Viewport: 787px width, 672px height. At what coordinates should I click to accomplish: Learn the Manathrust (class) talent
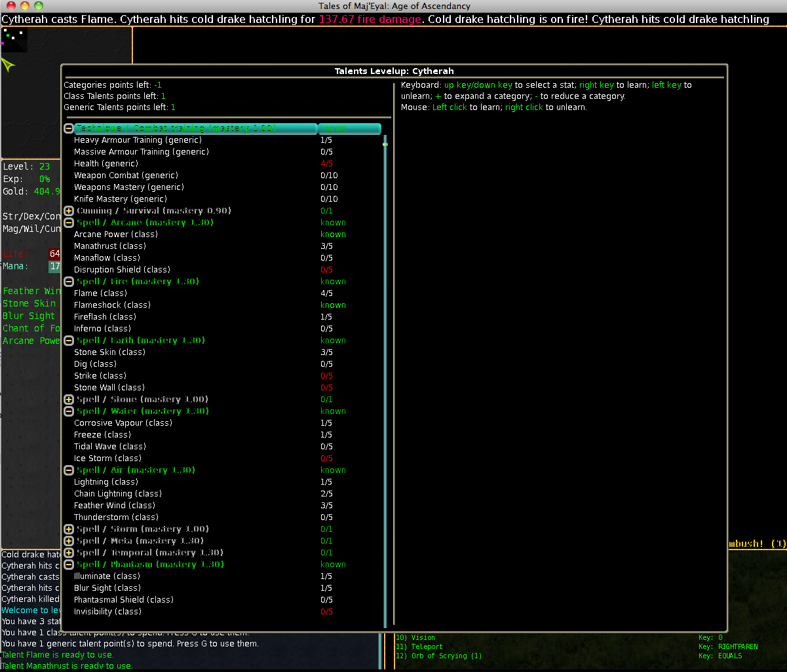tap(227, 246)
